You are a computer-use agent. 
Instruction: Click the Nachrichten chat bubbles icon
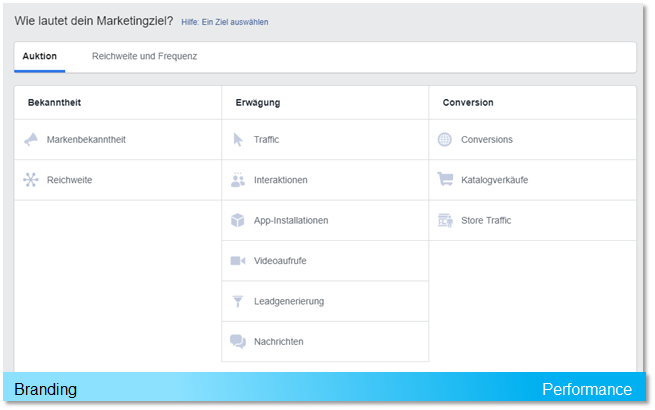238,341
